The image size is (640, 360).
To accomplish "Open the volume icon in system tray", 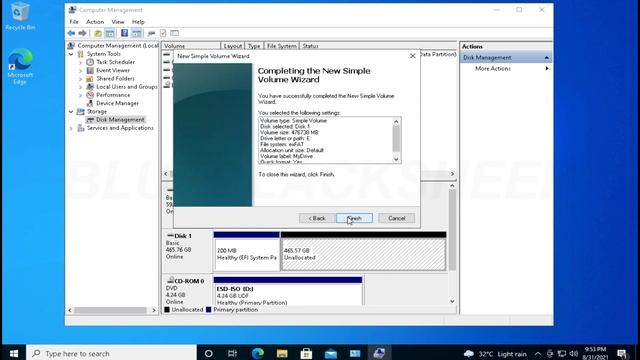I will pos(574,353).
